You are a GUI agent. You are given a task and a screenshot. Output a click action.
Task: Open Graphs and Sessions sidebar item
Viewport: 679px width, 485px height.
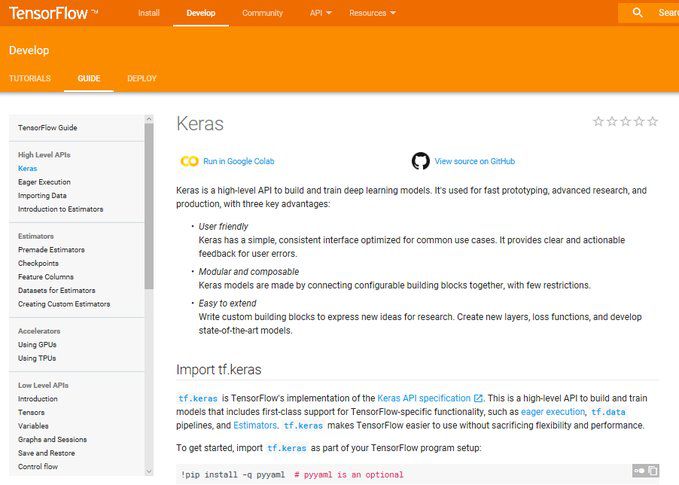tap(52, 440)
